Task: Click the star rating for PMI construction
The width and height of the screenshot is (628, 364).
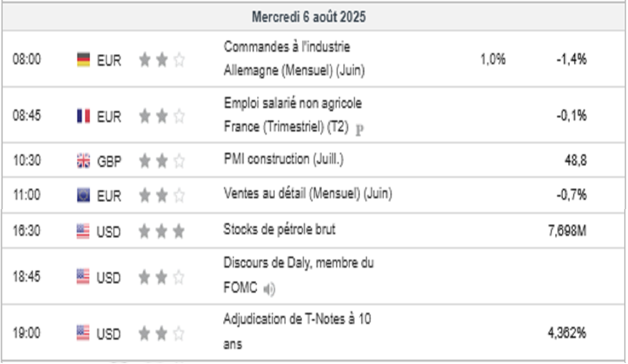Action: [x=161, y=161]
